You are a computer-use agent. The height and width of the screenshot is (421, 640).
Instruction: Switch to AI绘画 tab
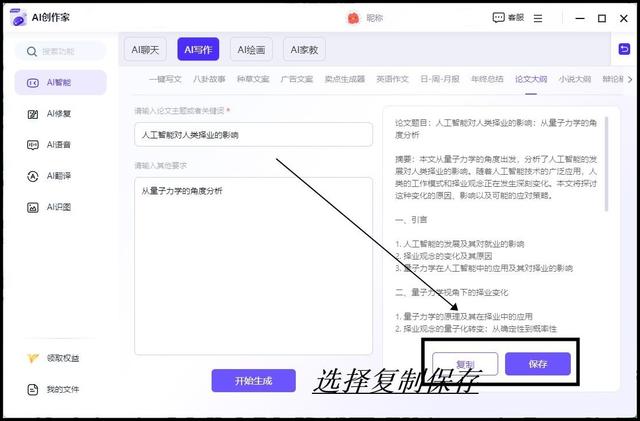coord(251,49)
